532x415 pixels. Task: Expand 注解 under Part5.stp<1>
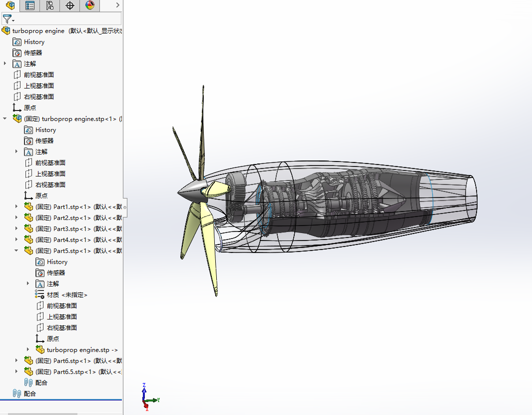pos(28,283)
